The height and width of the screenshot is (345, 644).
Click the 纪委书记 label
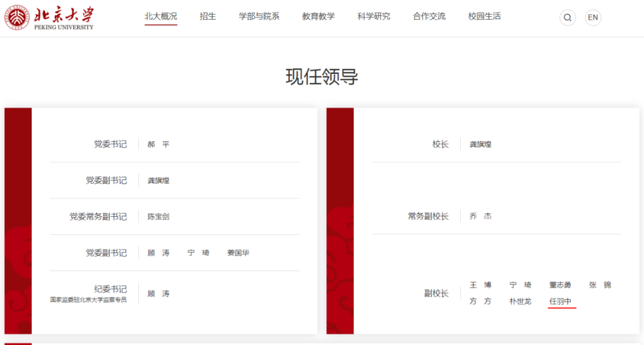(110, 289)
